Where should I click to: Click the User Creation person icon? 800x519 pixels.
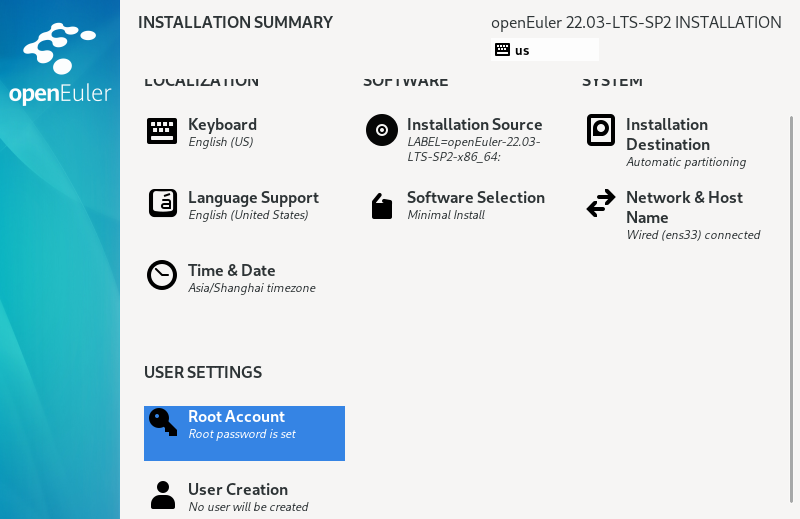pyautogui.click(x=162, y=495)
